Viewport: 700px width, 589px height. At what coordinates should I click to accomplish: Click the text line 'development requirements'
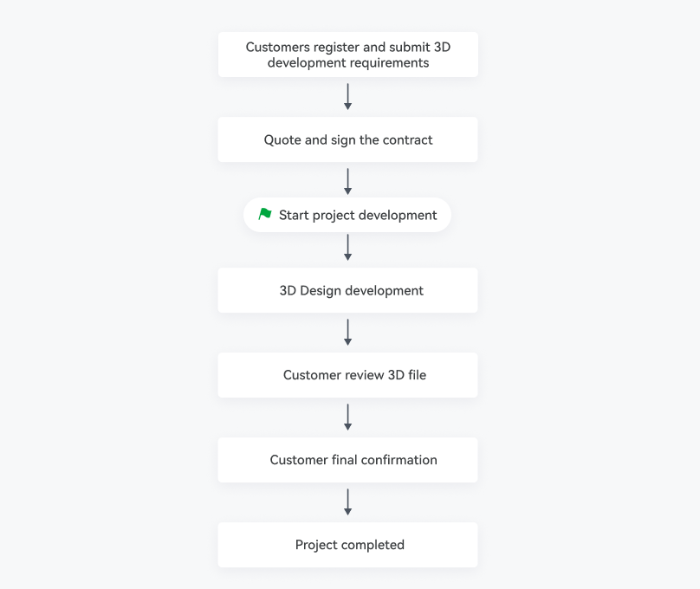click(348, 62)
